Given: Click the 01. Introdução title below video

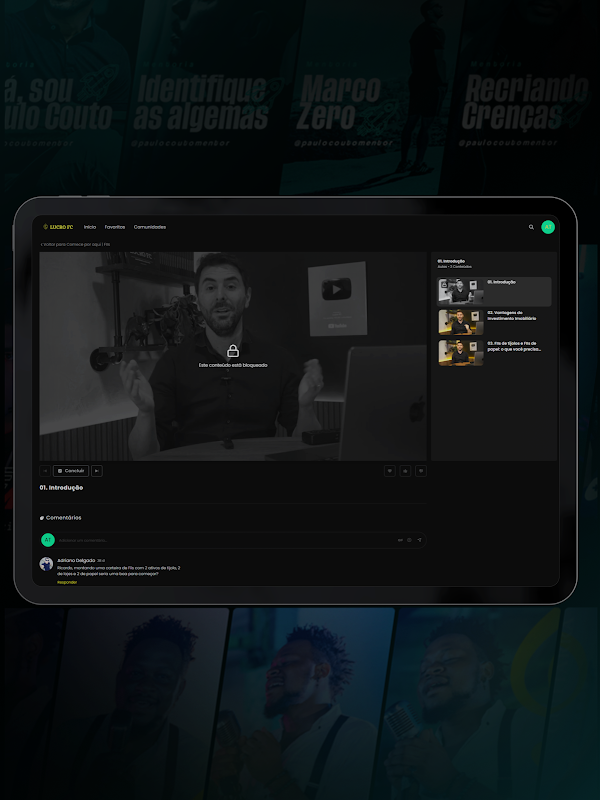Looking at the screenshot, I should coord(61,488).
